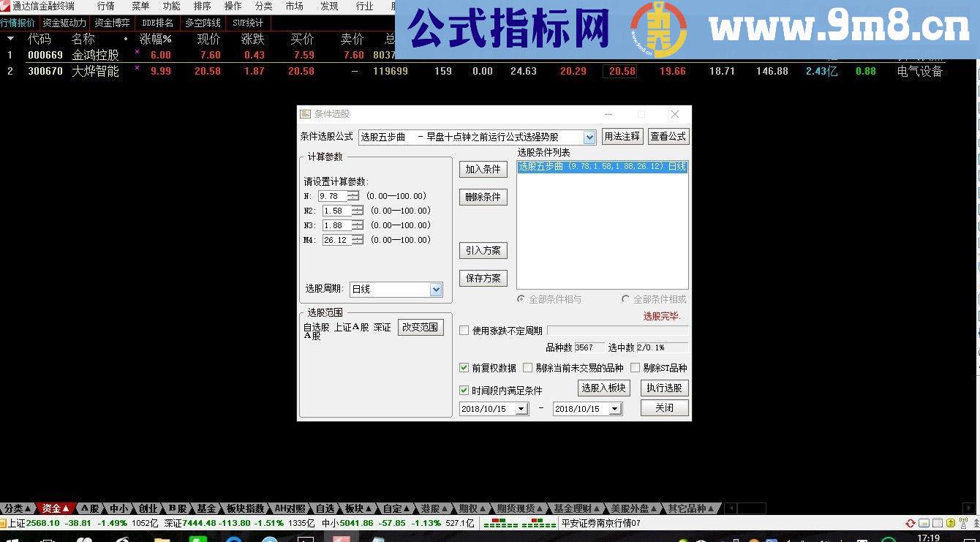Image resolution: width=980 pixels, height=542 pixels.
Task: Uncheck the 前复权数据 checkbox
Action: pos(464,368)
